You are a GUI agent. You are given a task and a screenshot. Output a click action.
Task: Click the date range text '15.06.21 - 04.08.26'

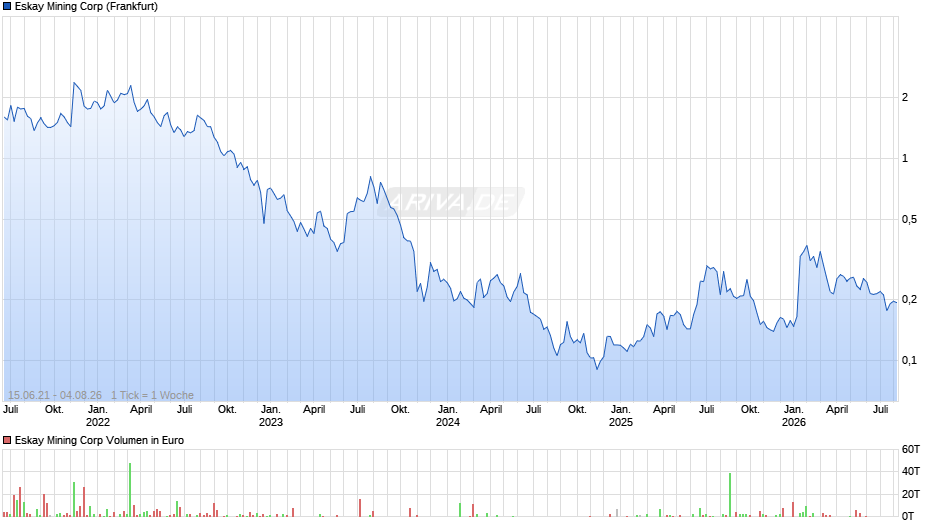click(x=55, y=395)
